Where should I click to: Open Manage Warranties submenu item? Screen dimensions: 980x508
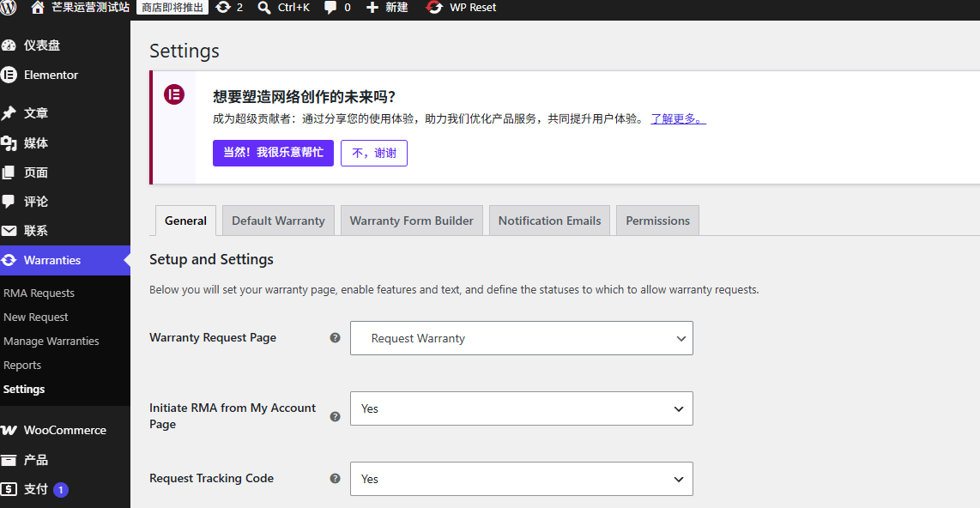coord(51,342)
